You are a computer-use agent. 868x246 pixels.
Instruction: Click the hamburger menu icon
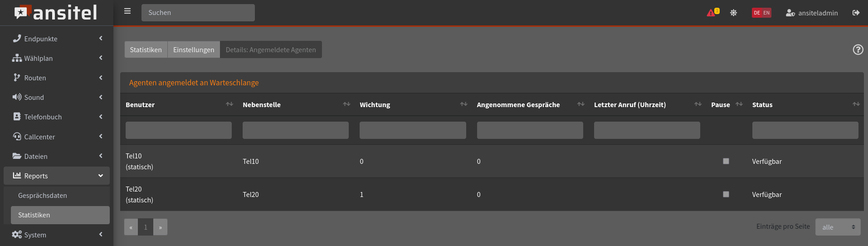point(127,11)
